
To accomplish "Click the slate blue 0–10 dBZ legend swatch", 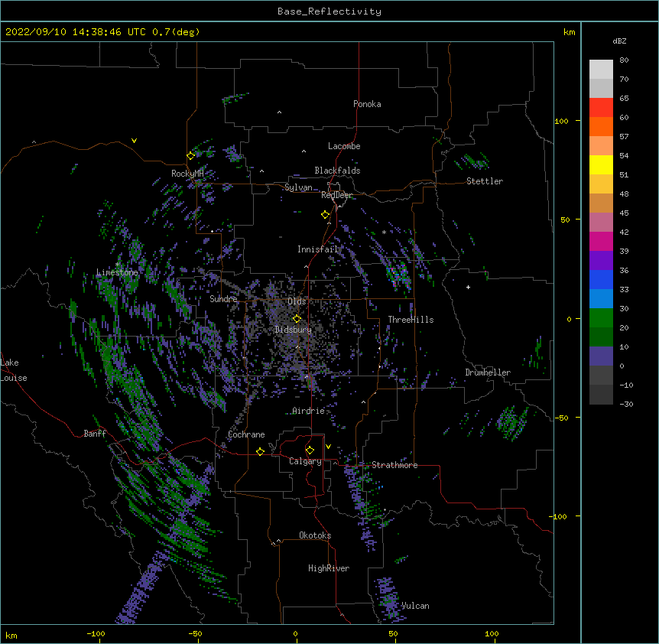I will [x=601, y=356].
